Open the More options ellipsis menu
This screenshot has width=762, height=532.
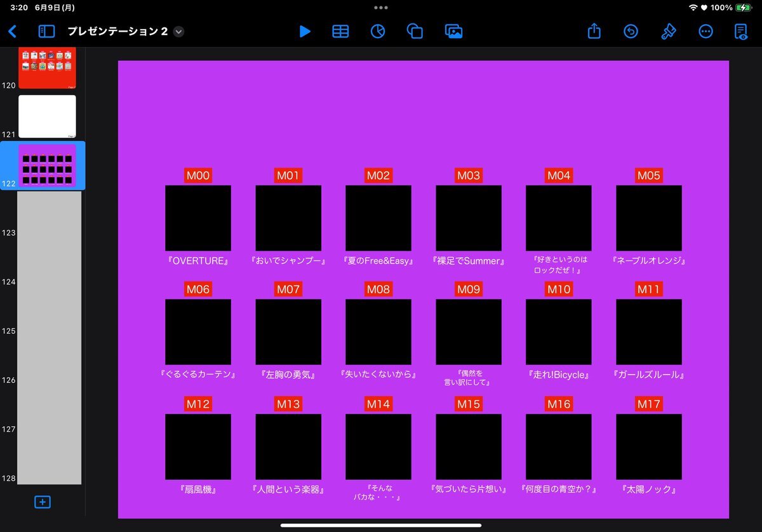pos(705,31)
